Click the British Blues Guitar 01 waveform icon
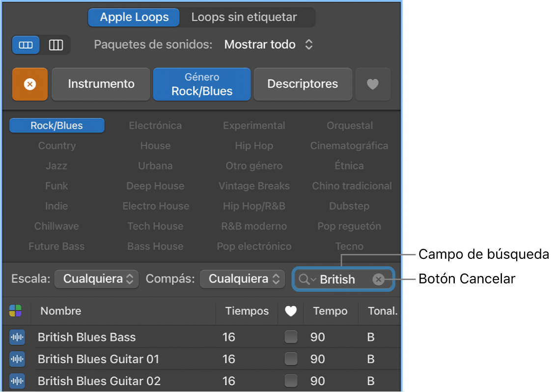The image size is (554, 392). 17,359
